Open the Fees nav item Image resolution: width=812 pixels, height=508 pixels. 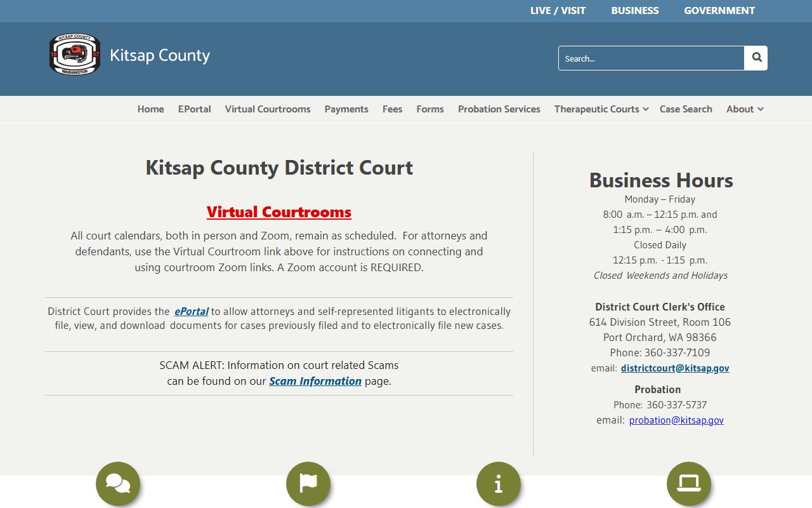click(393, 109)
